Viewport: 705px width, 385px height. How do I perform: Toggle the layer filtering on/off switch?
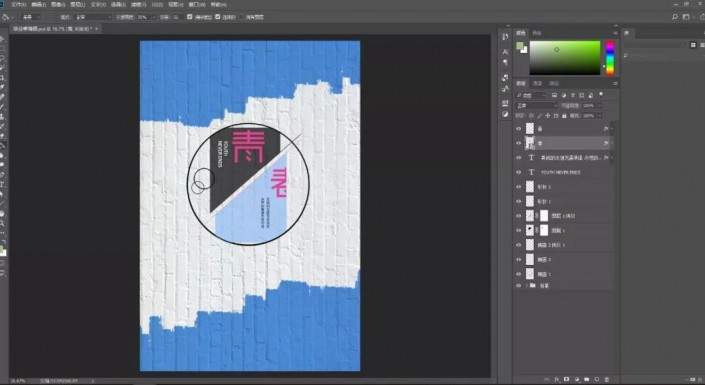point(601,95)
